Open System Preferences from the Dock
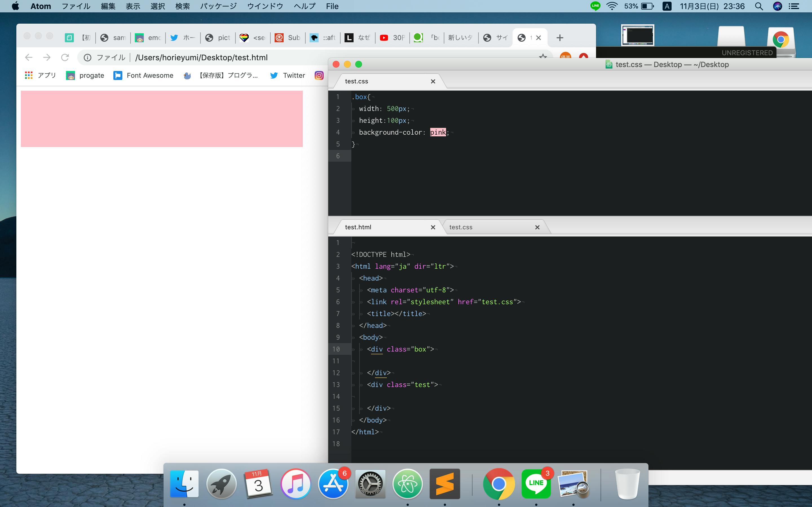Viewport: 812px width, 507px height. (370, 484)
